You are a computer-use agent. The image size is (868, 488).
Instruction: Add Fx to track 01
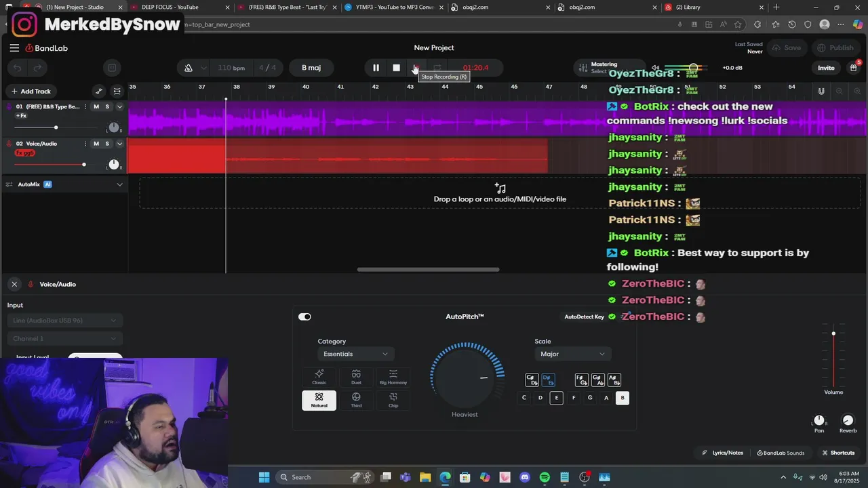[x=21, y=116]
